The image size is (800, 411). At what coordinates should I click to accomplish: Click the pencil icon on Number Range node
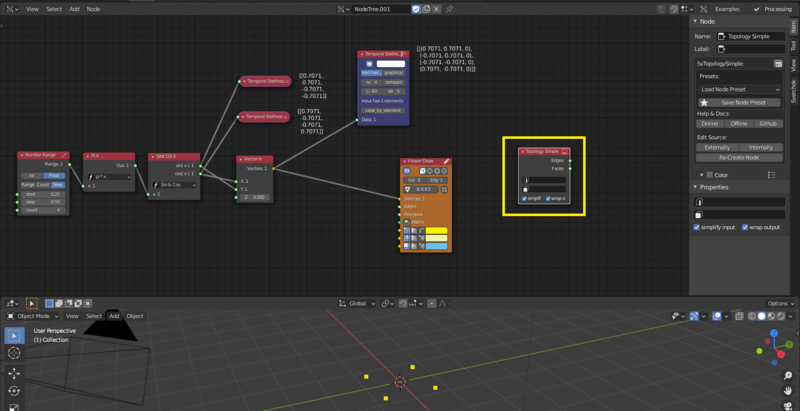tap(64, 155)
